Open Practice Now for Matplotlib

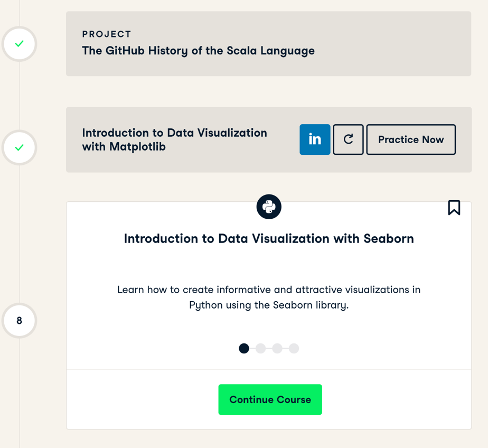coord(411,139)
